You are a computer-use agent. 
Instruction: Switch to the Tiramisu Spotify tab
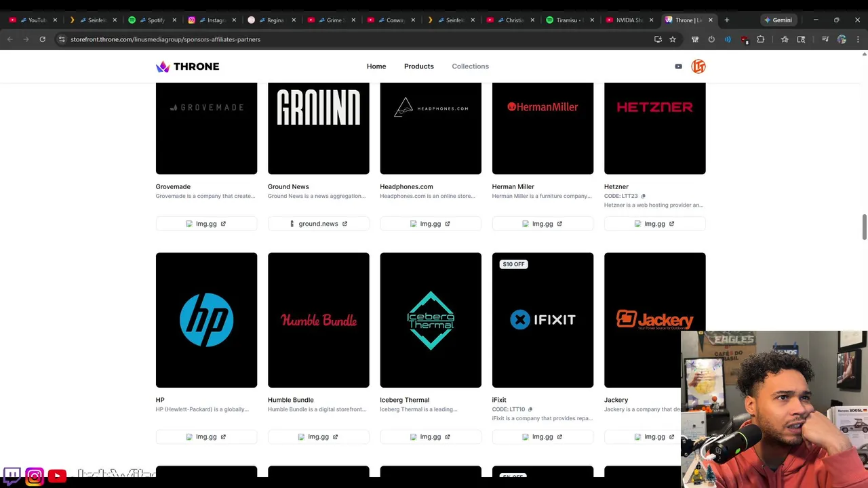pos(570,20)
